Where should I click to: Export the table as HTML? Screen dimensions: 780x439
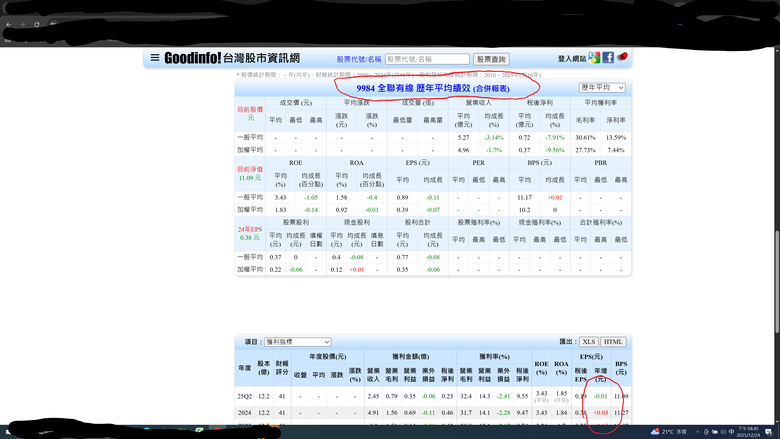[613, 342]
